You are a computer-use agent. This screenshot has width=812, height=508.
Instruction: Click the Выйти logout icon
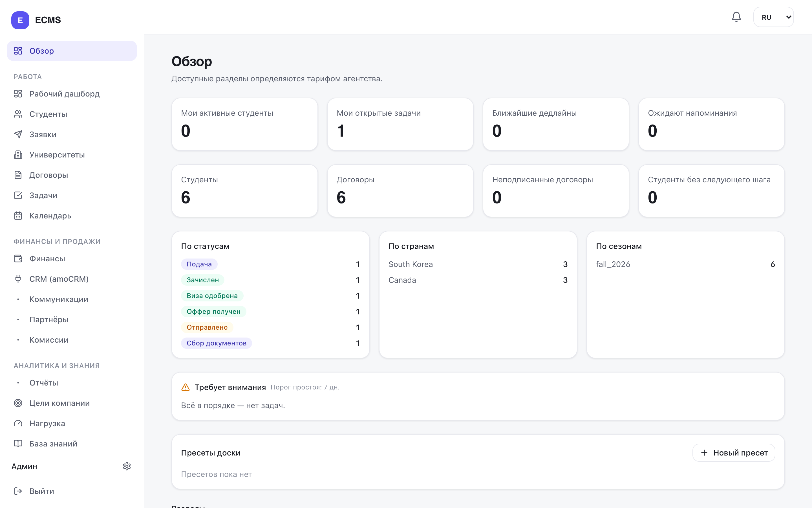(18, 491)
